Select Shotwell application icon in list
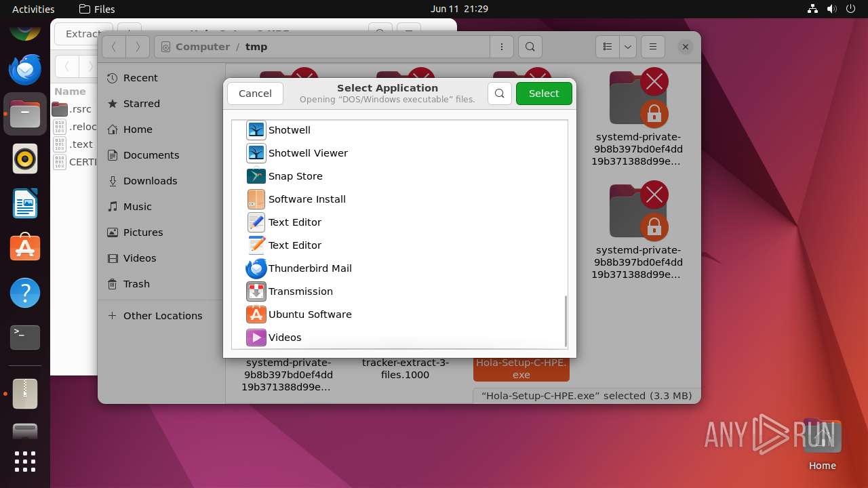The width and height of the screenshot is (868, 488). pyautogui.click(x=256, y=130)
